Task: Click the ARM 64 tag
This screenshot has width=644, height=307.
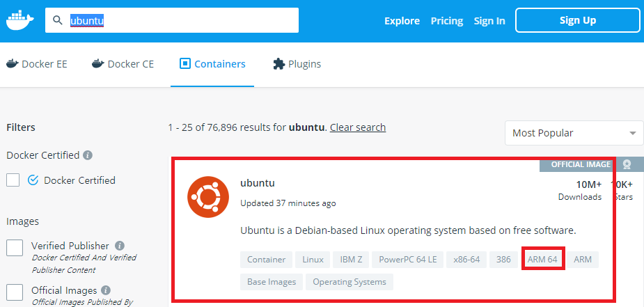Action: point(542,260)
